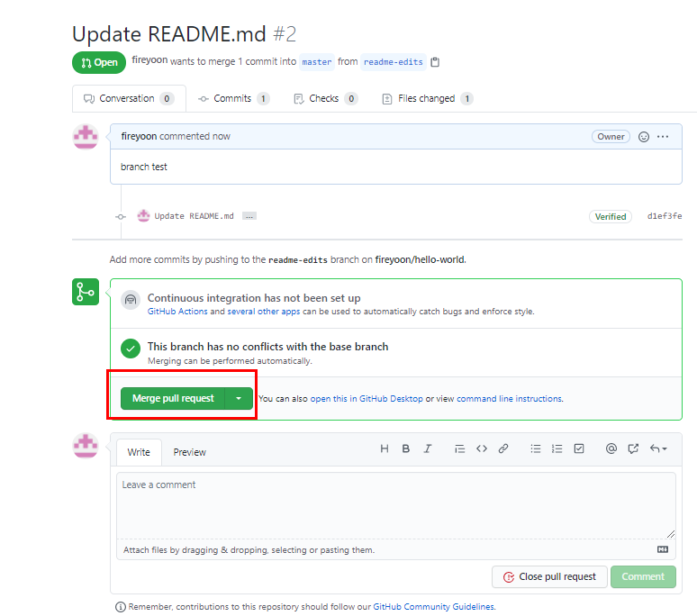This screenshot has height=616, width=697.
Task: Click the Markdown supported icon
Action: (662, 549)
